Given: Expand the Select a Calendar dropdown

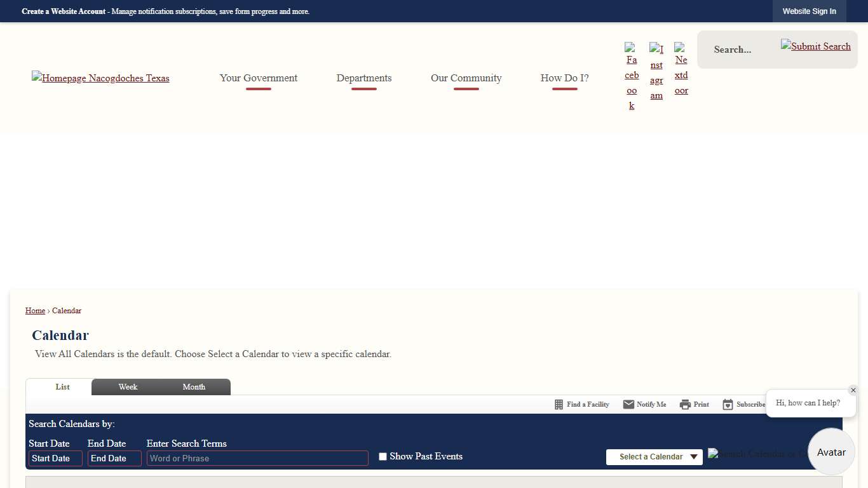Looking at the screenshot, I should pyautogui.click(x=654, y=457).
